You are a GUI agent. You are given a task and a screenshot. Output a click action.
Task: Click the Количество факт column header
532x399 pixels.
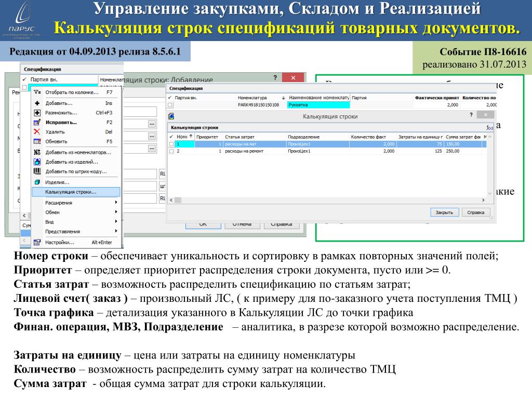tap(373, 137)
